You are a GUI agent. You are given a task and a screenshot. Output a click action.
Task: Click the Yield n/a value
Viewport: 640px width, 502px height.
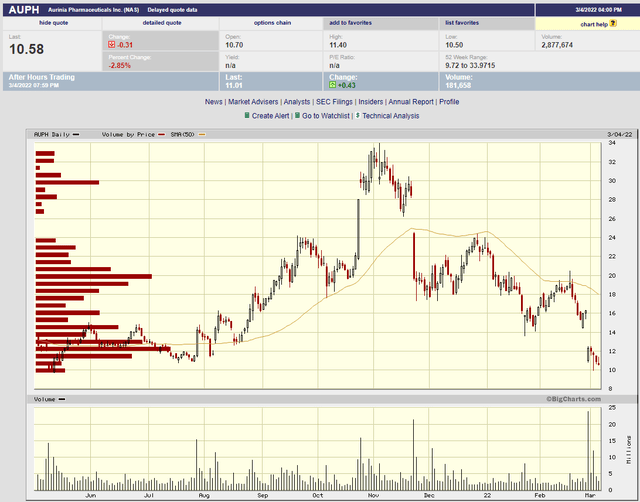click(x=230, y=65)
